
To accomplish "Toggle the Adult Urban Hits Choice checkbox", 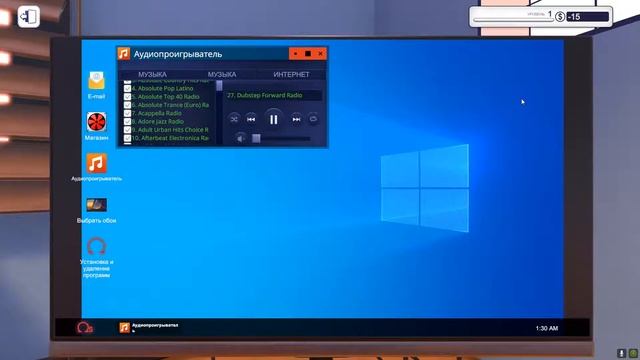I will (127, 130).
